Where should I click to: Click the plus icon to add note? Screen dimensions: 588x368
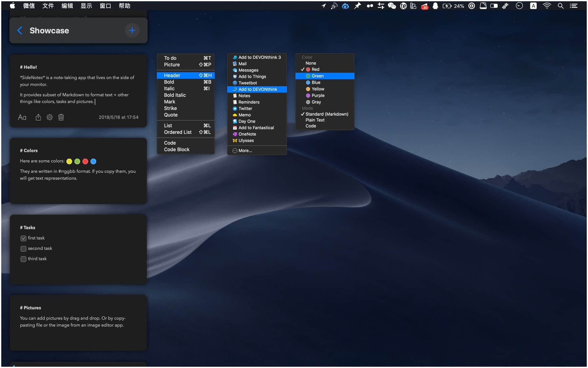[132, 30]
